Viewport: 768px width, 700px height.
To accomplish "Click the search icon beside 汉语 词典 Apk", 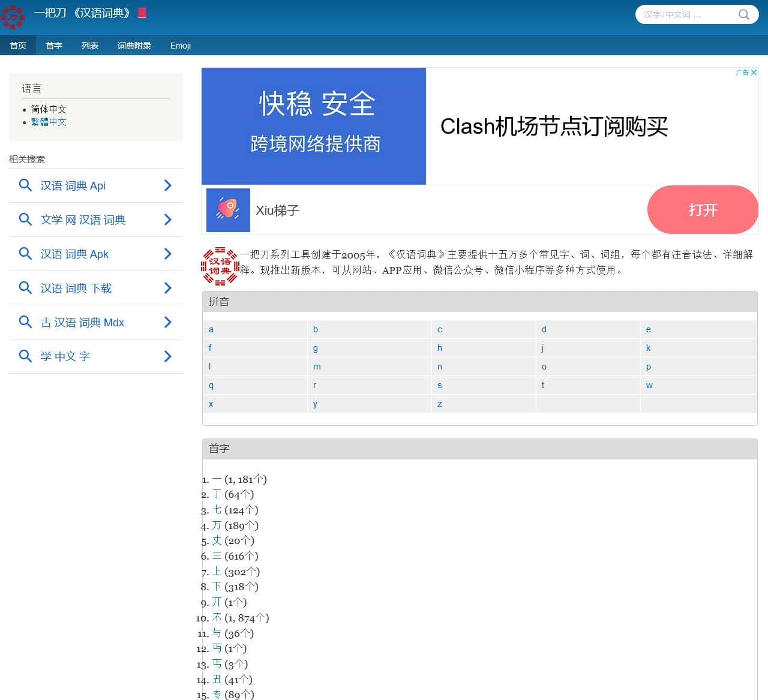I will pos(25,254).
